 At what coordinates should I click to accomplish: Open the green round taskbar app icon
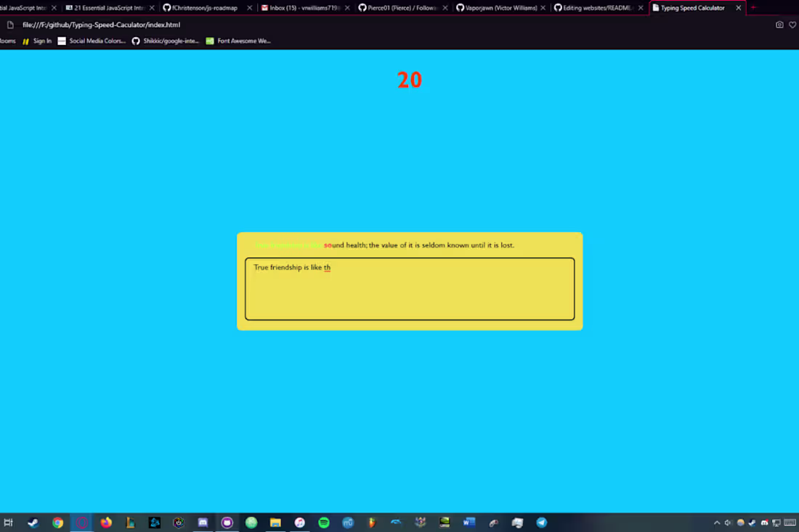coord(251,523)
